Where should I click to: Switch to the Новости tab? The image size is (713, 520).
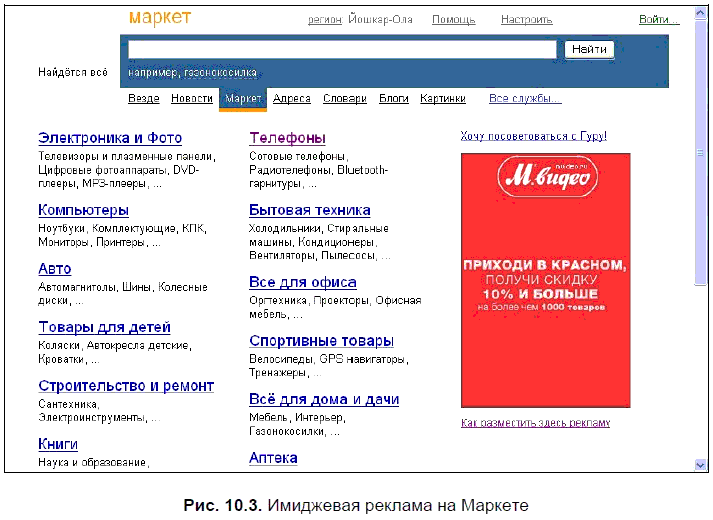pos(191,99)
